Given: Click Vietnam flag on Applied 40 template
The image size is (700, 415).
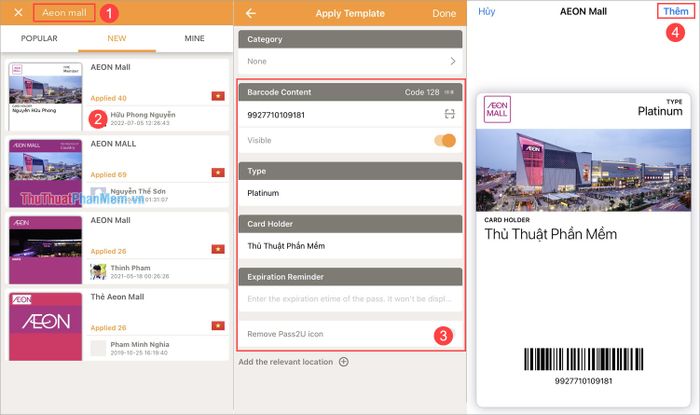Looking at the screenshot, I should 218,96.
